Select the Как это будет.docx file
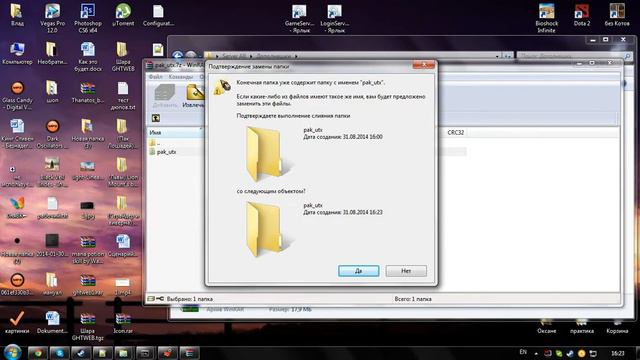 88,56
